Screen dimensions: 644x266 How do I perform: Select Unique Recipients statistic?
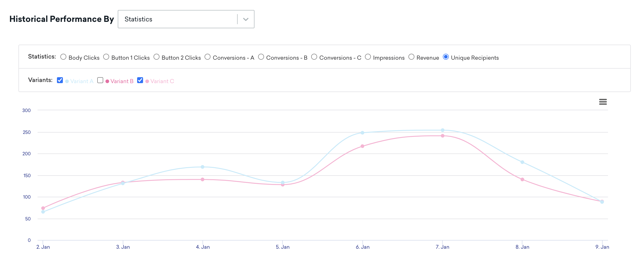click(x=446, y=57)
